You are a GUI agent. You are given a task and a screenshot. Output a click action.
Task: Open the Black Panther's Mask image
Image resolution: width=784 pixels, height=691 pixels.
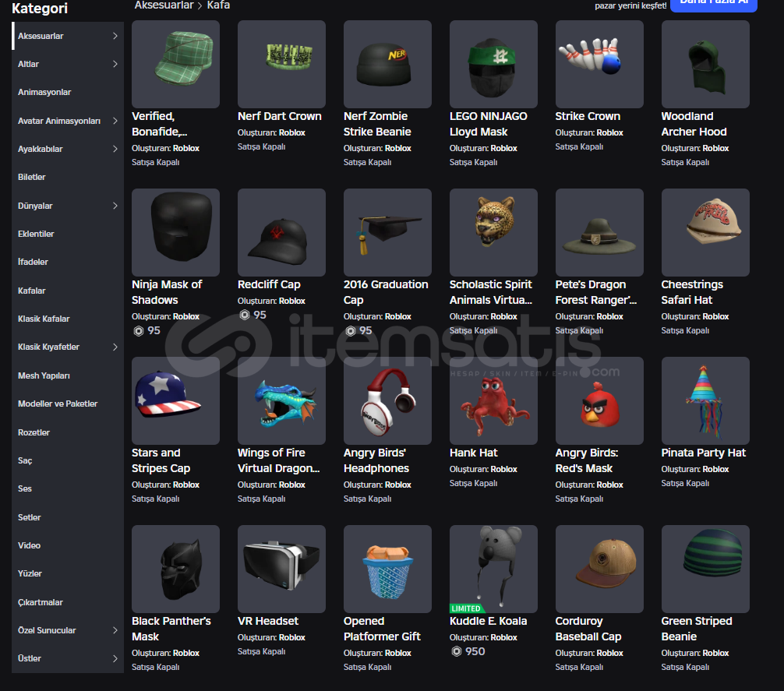pos(175,569)
